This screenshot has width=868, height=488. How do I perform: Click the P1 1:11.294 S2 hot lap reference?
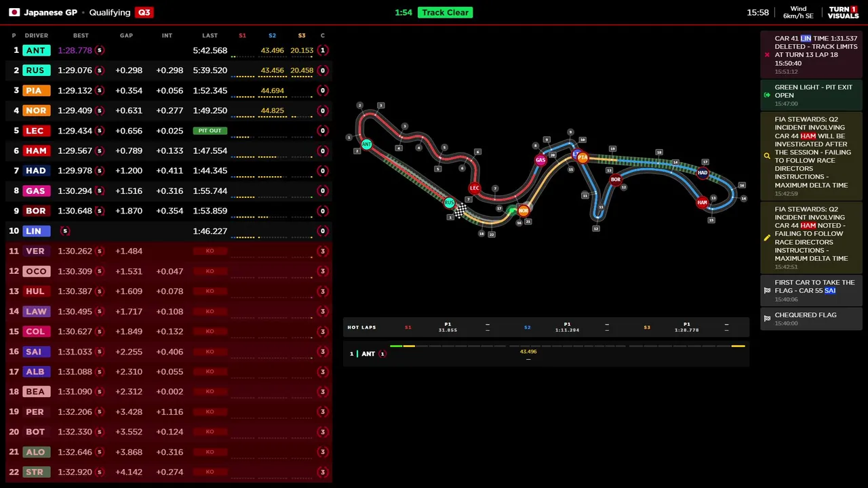click(567, 327)
